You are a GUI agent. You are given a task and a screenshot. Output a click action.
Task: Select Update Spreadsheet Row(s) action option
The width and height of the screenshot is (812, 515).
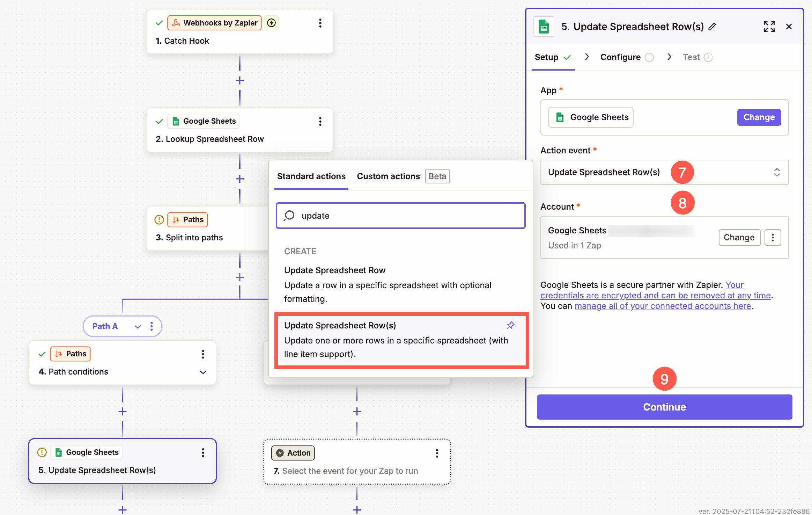click(401, 340)
